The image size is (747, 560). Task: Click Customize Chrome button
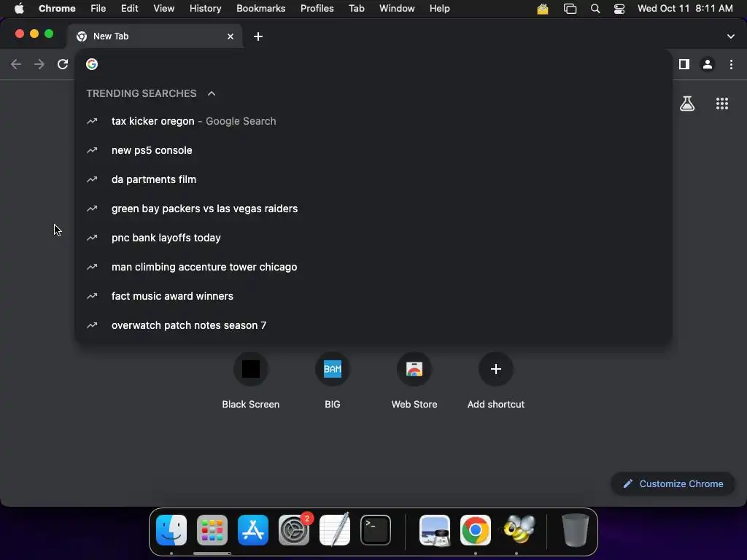(673, 484)
